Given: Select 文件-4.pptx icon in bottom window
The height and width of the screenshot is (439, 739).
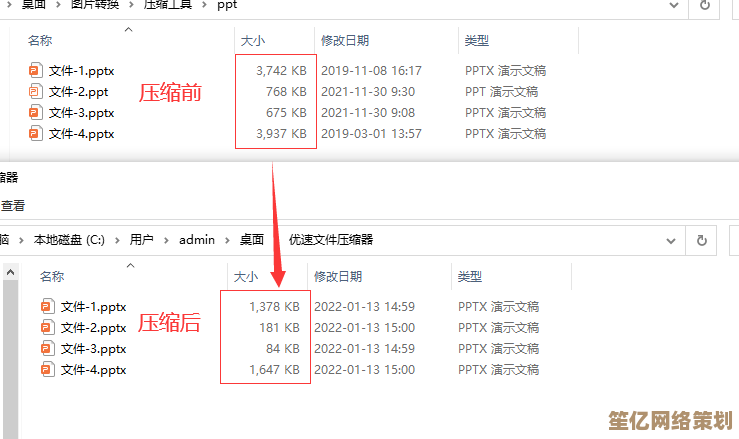Looking at the screenshot, I should click(x=47, y=370).
